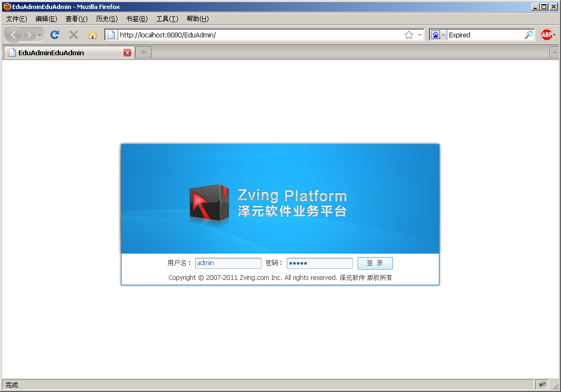Open the 工具 (Tools) menu
This screenshot has height=392, width=561.
[167, 18]
